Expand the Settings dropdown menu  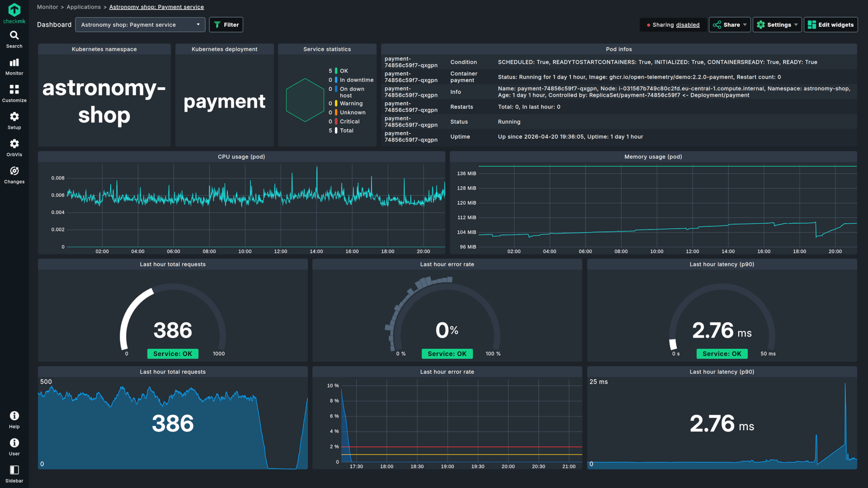pos(777,25)
